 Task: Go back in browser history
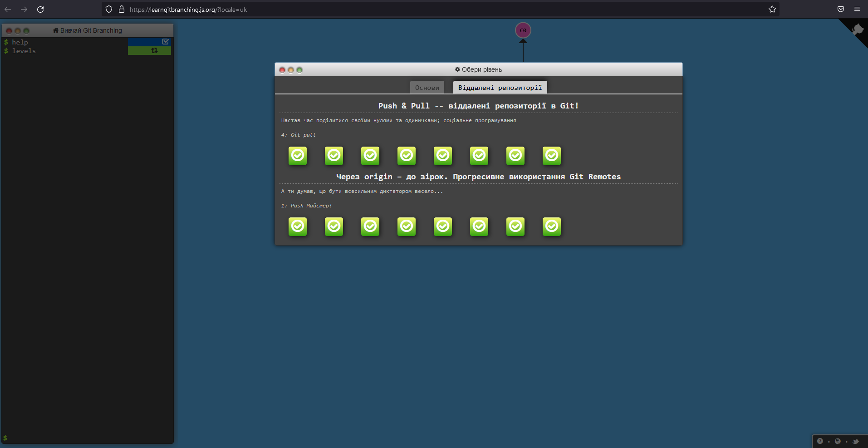tap(8, 10)
